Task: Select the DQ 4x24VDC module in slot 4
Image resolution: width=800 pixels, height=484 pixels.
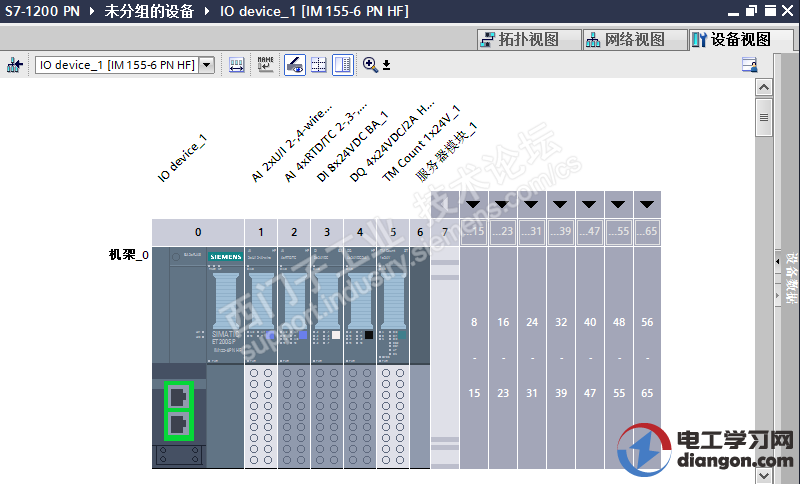Action: [360, 357]
